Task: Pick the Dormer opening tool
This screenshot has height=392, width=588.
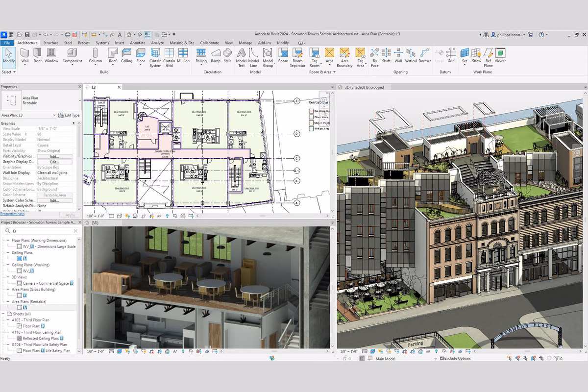Action: (425, 55)
